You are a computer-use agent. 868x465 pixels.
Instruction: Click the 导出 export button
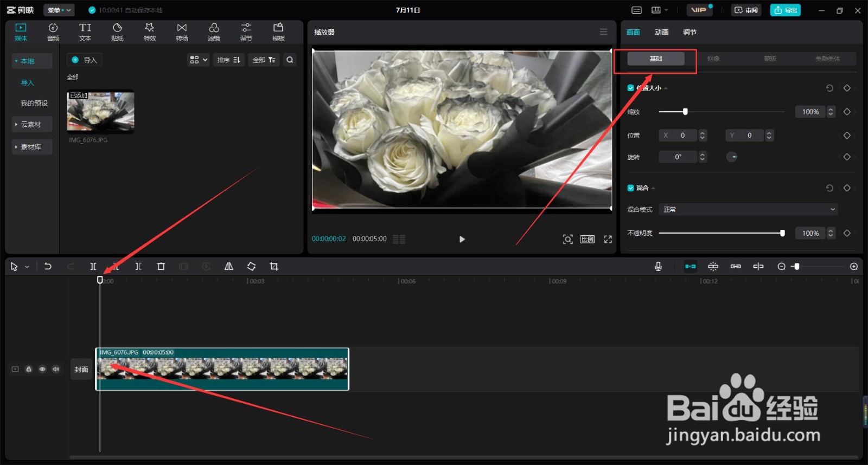point(785,10)
